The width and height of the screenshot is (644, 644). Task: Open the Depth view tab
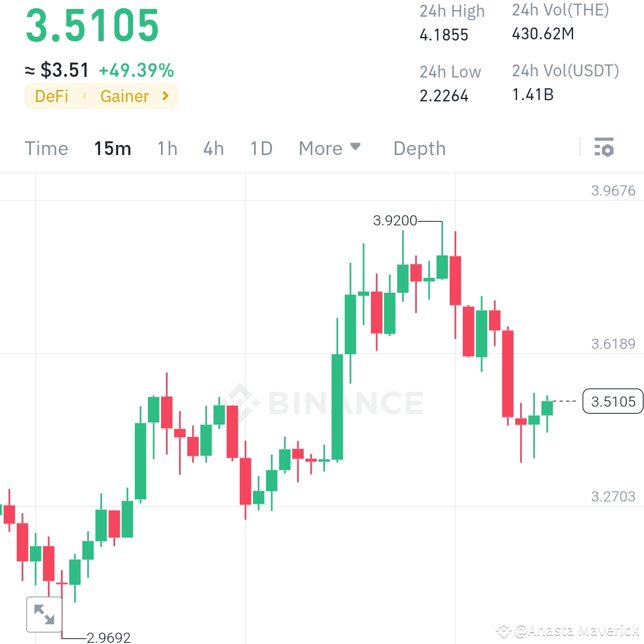click(x=419, y=148)
